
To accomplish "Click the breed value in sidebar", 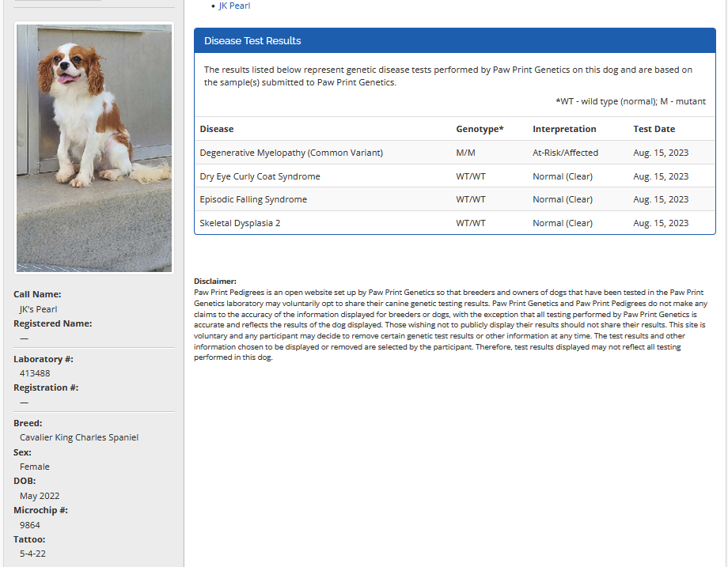I will (x=79, y=437).
